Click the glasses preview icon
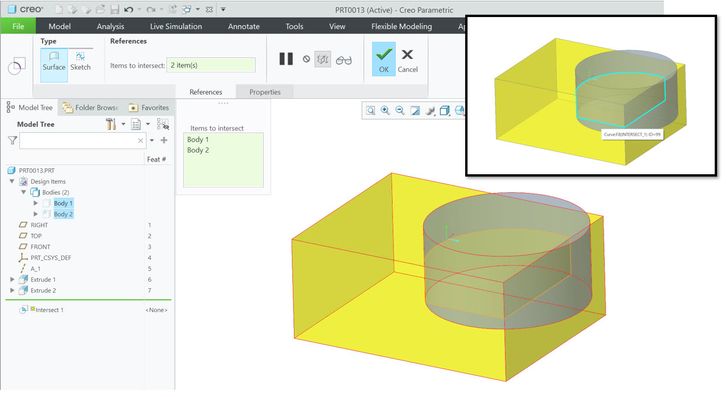This screenshot has width=727, height=397. point(344,60)
